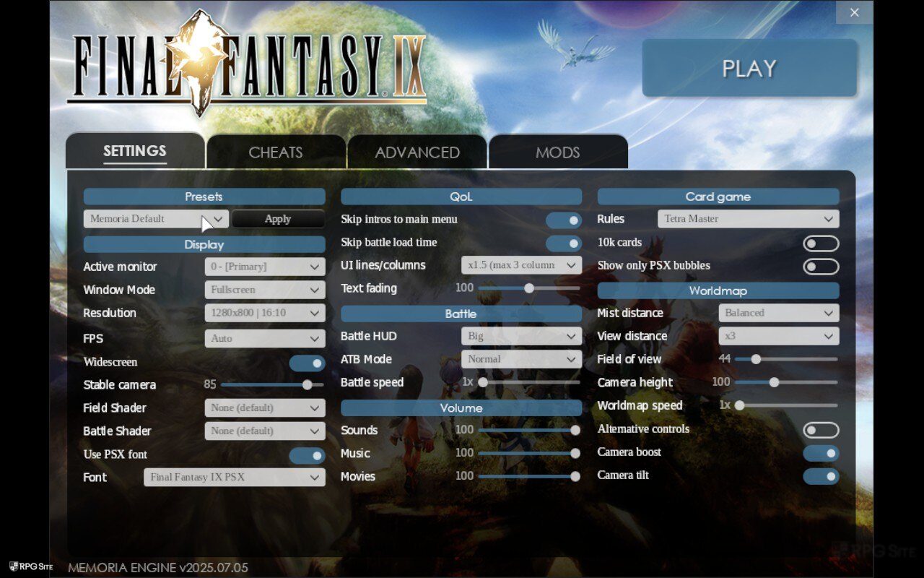Open the Battle HUD Big dropdown
Image resolution: width=924 pixels, height=578 pixels.
(521, 336)
